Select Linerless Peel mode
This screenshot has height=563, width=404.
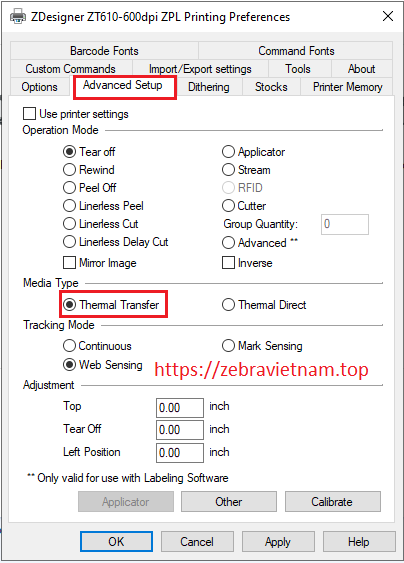click(103, 206)
